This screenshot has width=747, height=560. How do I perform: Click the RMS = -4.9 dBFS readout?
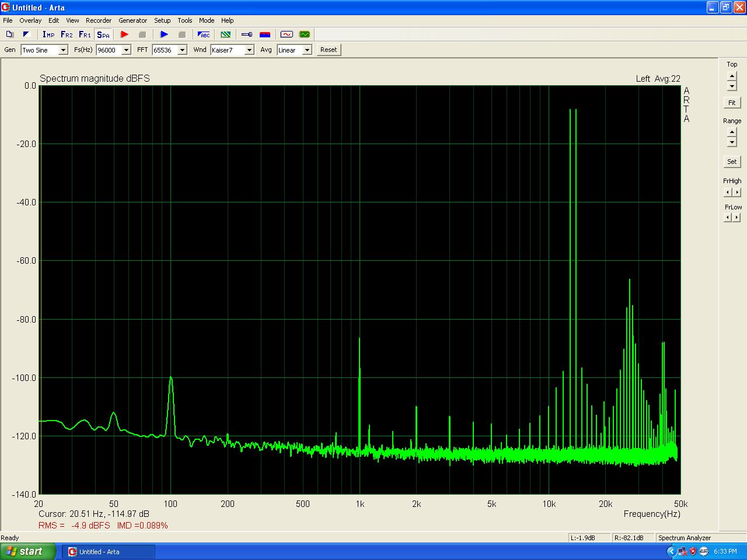click(x=74, y=526)
